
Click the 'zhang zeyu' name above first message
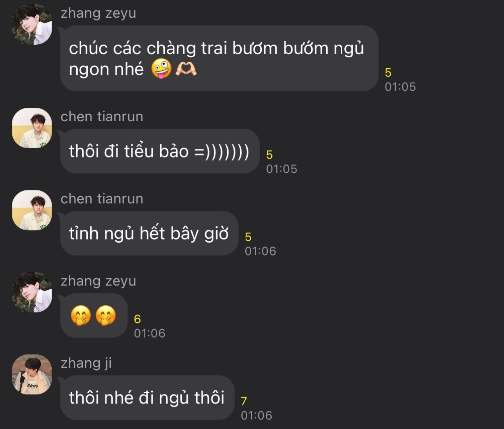[99, 13]
